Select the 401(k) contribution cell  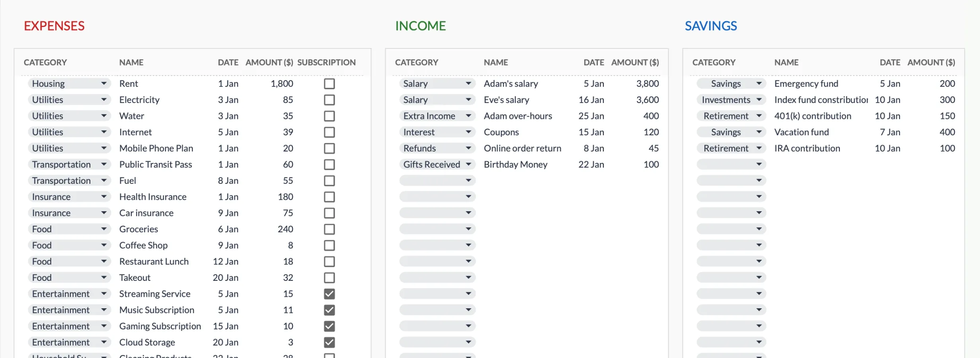[812, 116]
